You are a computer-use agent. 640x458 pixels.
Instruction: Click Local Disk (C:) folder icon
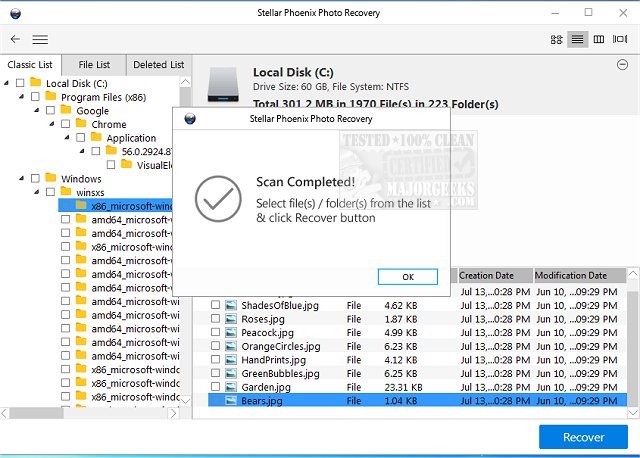point(36,82)
